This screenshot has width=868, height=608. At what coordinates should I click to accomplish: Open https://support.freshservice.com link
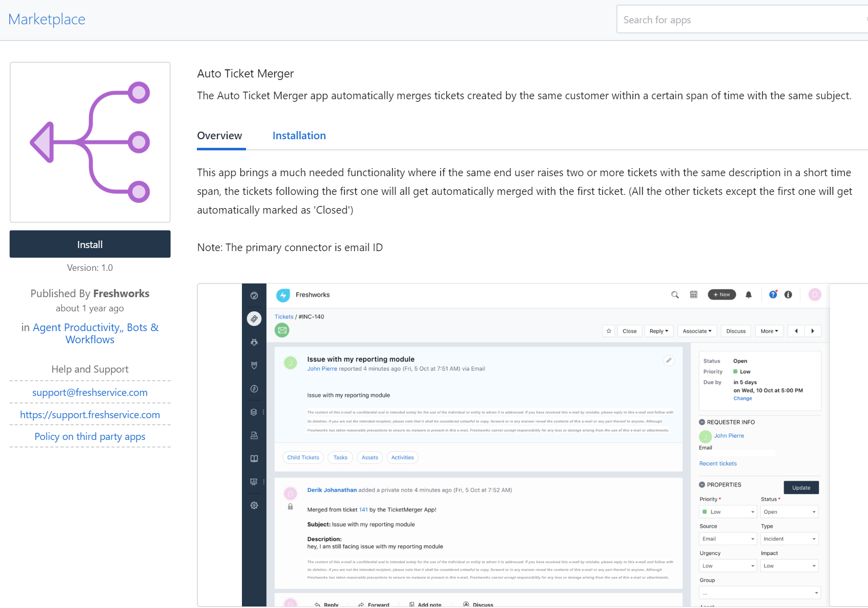click(90, 415)
